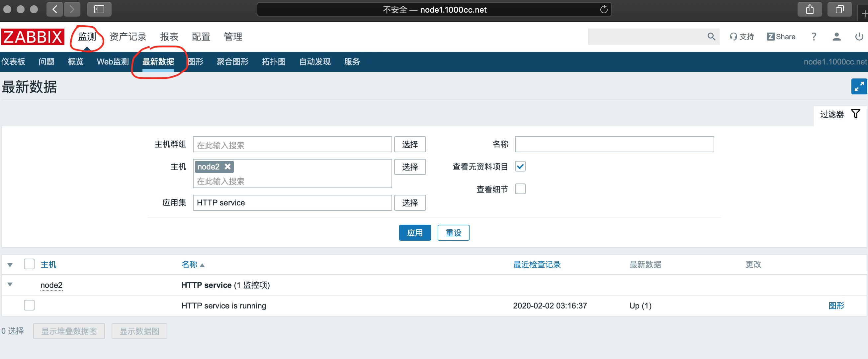Viewport: 868px width, 359px height.
Task: Open the Configuration (配置) menu
Action: point(201,37)
